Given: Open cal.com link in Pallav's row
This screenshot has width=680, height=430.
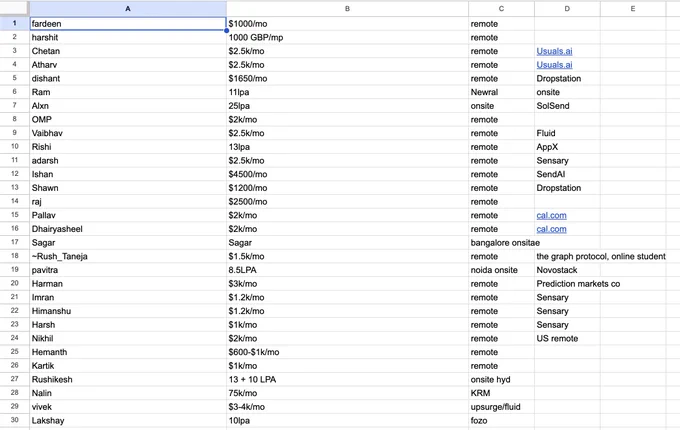Looking at the screenshot, I should point(551,215).
